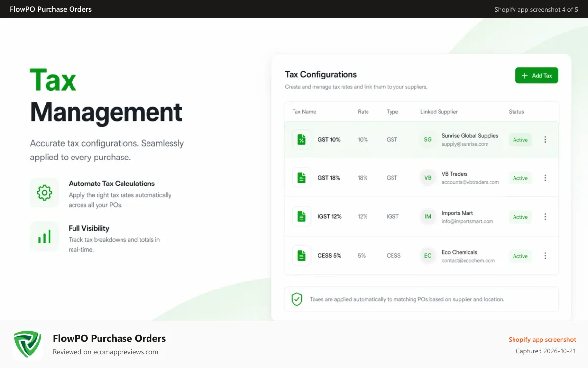Click the Active badge for CESS 5%
Image resolution: width=588 pixels, height=368 pixels.
tap(520, 256)
